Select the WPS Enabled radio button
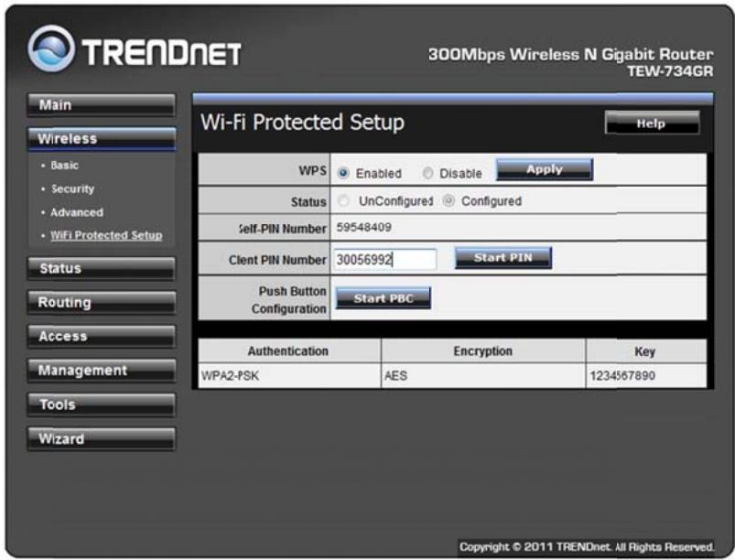 [343, 173]
